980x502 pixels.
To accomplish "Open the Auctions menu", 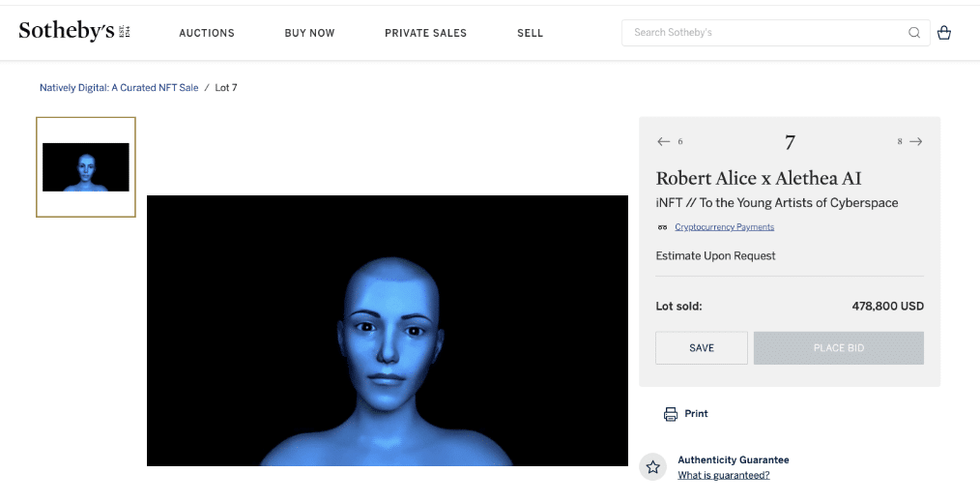I will (x=207, y=33).
